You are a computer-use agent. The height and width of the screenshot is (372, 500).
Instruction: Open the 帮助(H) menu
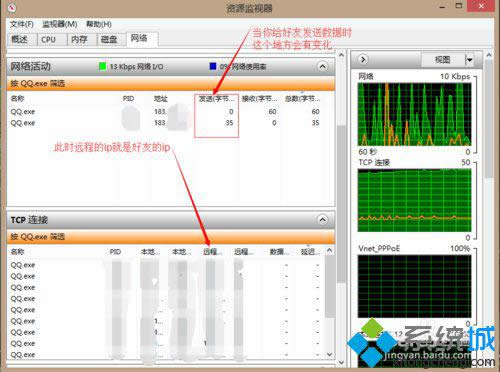[99, 24]
